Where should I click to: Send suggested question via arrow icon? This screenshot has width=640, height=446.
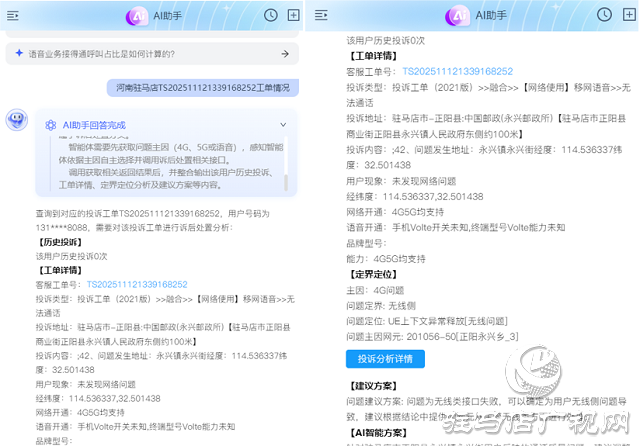pyautogui.click(x=284, y=54)
